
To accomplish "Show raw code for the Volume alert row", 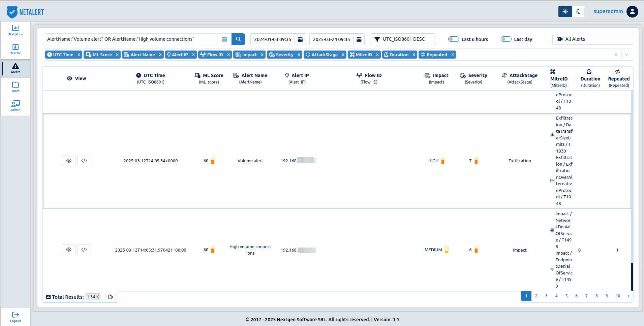I will (x=84, y=161).
